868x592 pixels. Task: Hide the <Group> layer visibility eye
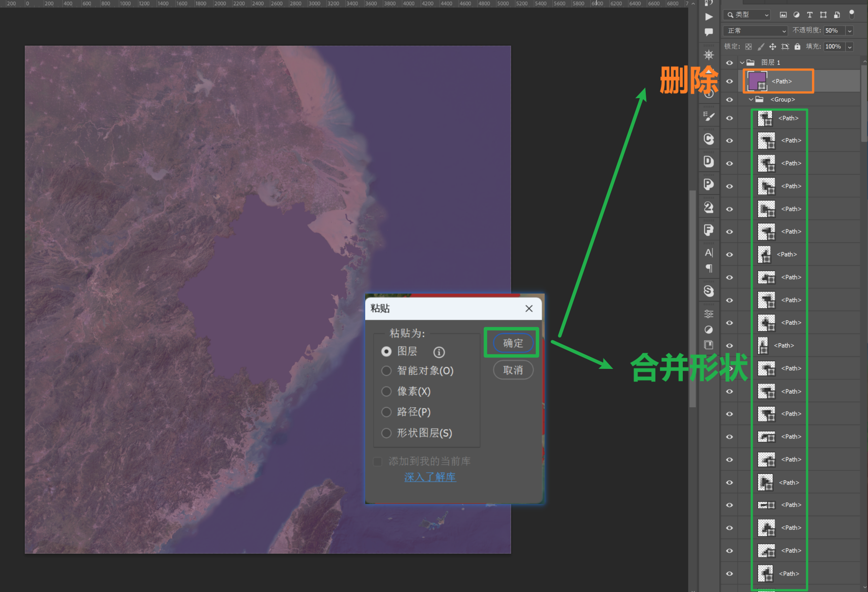pyautogui.click(x=729, y=99)
